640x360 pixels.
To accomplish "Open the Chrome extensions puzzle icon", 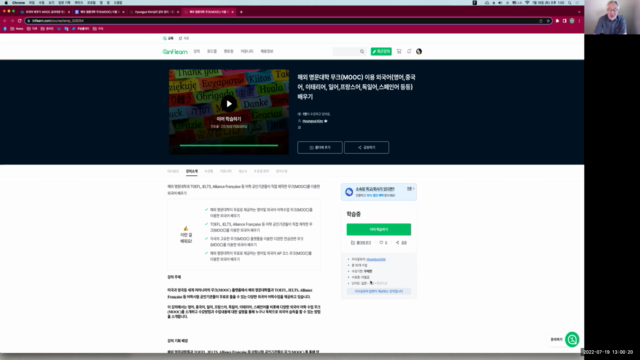I will (x=557, y=21).
